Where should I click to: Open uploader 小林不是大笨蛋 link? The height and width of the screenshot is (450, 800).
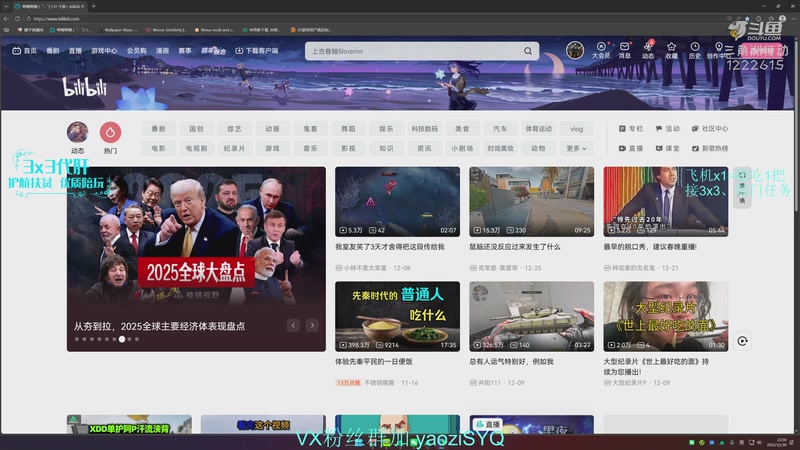(365, 268)
